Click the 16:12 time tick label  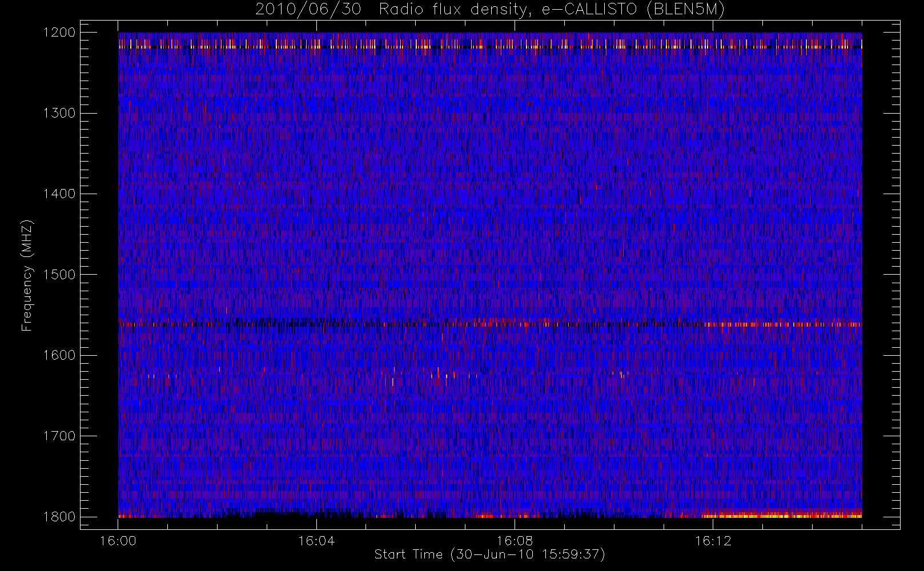(713, 541)
